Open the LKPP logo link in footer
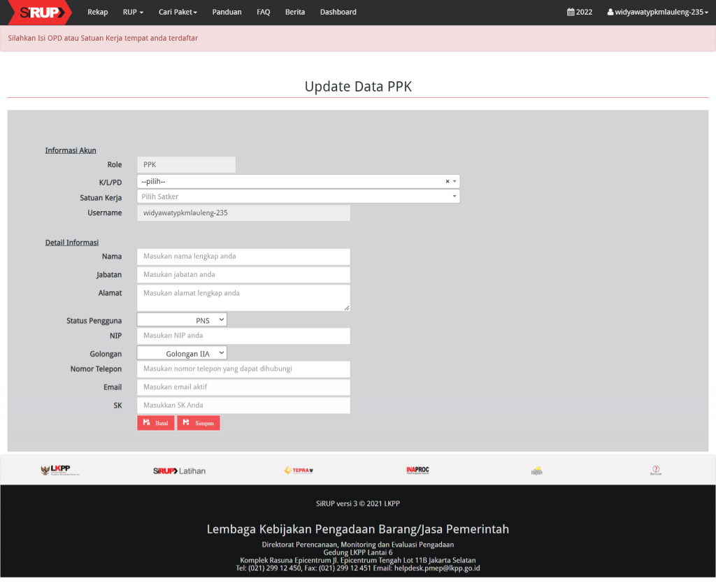 click(x=59, y=471)
